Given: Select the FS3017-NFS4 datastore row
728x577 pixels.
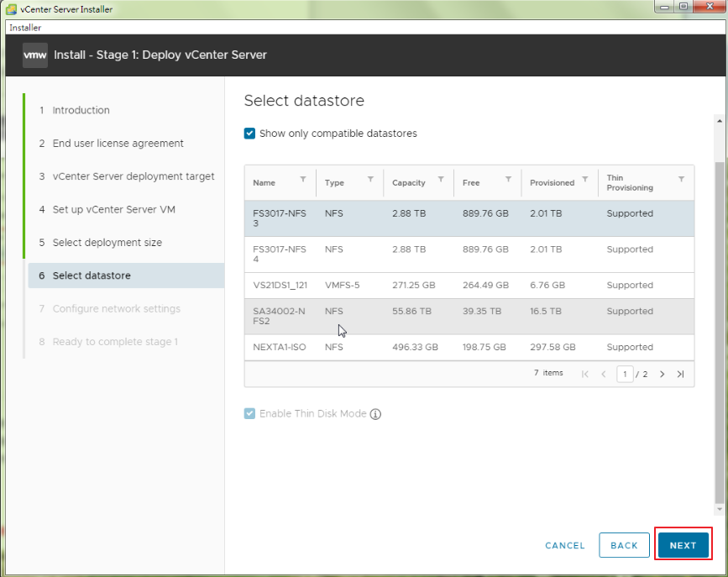Looking at the screenshot, I should click(x=469, y=254).
